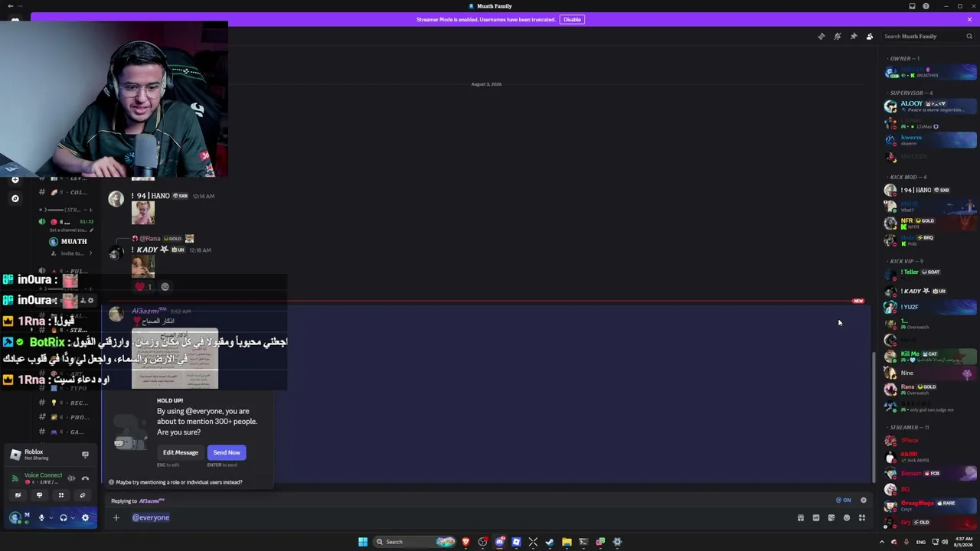Select member Rana in member list
Image resolution: width=980 pixels, height=551 pixels.
click(930, 390)
